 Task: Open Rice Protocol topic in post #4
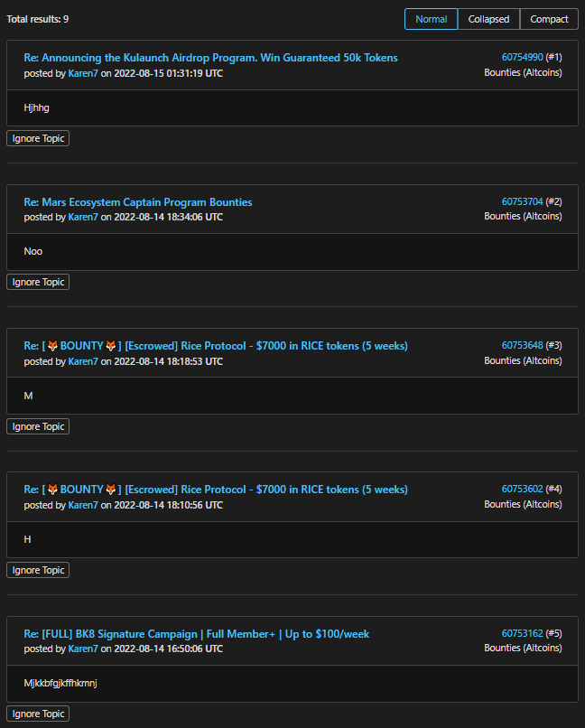coord(216,490)
